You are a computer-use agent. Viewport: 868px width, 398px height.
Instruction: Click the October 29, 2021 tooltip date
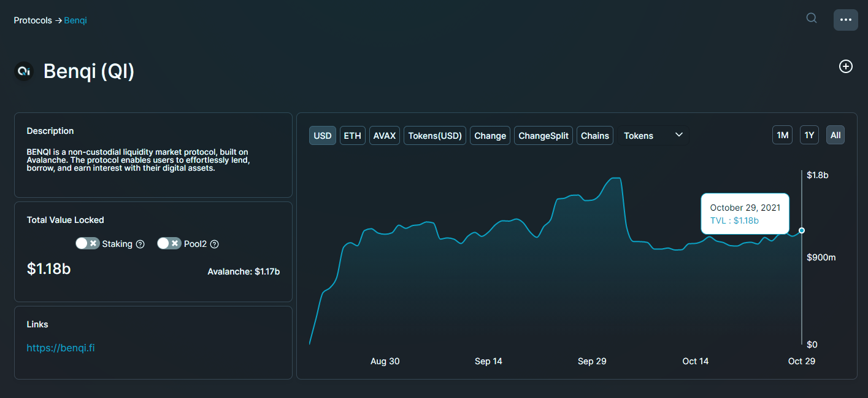745,208
